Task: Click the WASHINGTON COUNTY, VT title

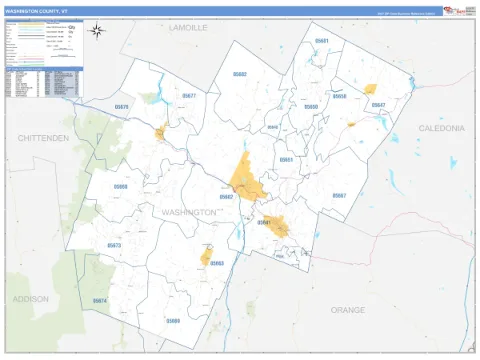Action: [x=36, y=11]
